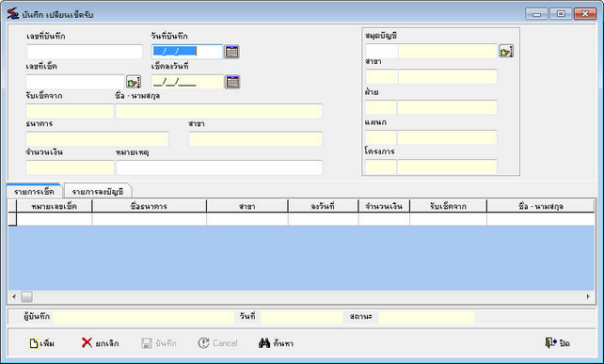Open calendar picker for เช็คลงวันที่
Image resolution: width=604 pixels, height=364 pixels.
tap(232, 82)
